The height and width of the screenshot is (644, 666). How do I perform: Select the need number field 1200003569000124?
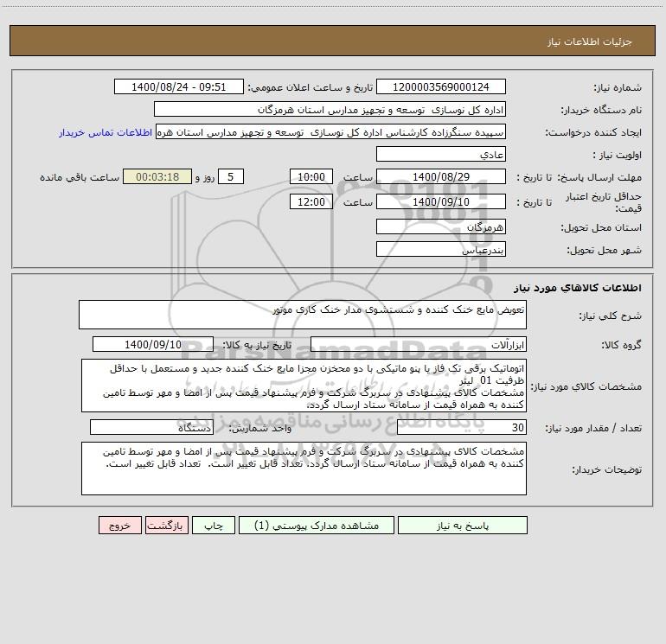pyautogui.click(x=441, y=86)
